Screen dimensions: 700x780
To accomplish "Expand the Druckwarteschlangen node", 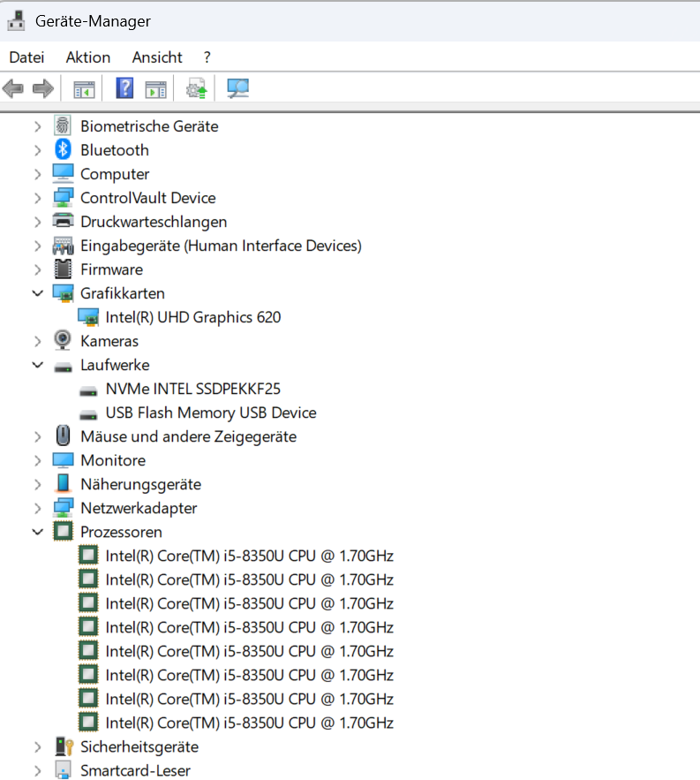I will point(38,222).
